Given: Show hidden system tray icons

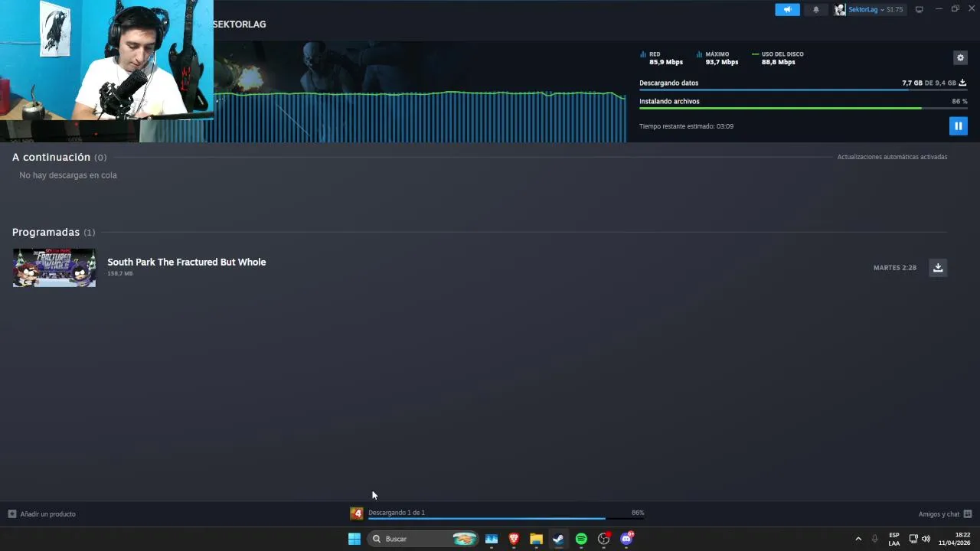Looking at the screenshot, I should [x=858, y=539].
